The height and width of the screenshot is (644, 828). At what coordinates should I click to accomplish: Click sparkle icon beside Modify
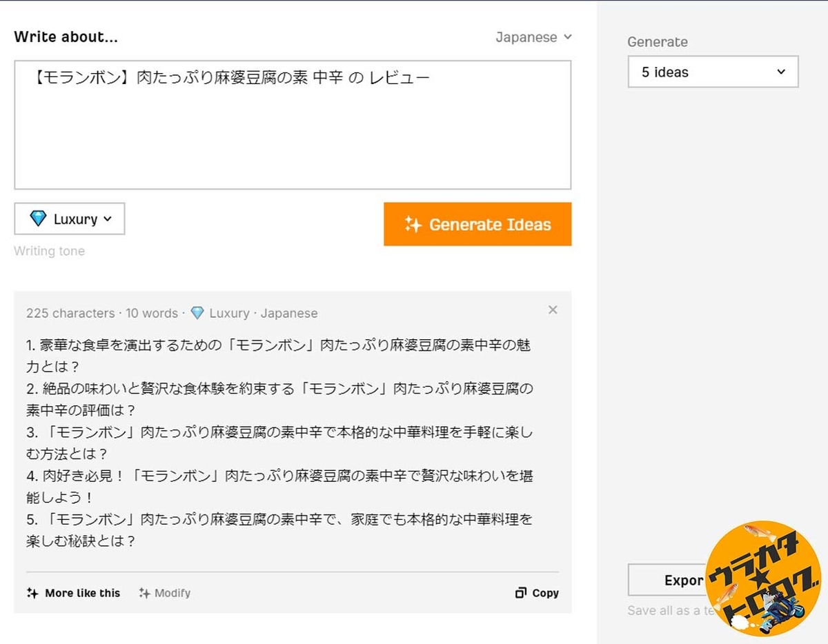(x=144, y=593)
